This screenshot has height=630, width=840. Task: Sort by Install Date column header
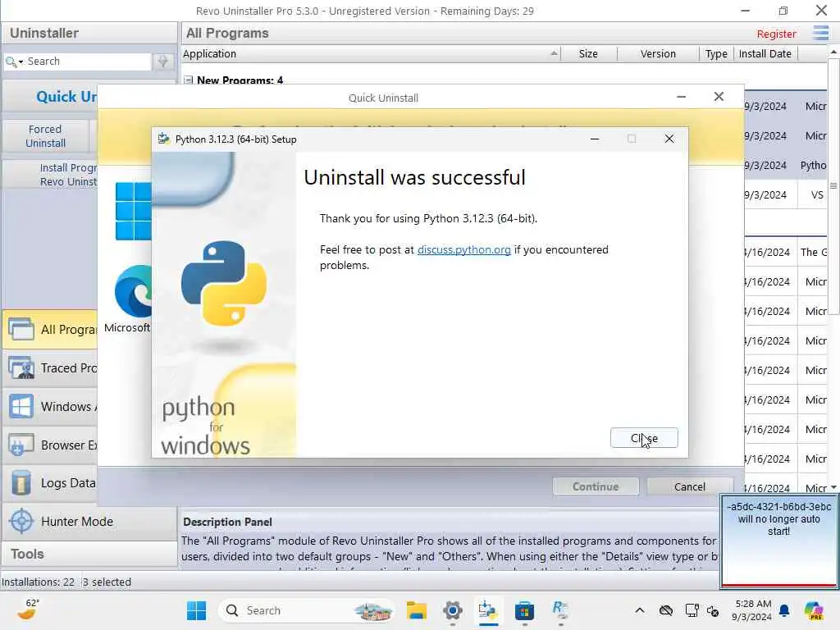pyautogui.click(x=765, y=53)
